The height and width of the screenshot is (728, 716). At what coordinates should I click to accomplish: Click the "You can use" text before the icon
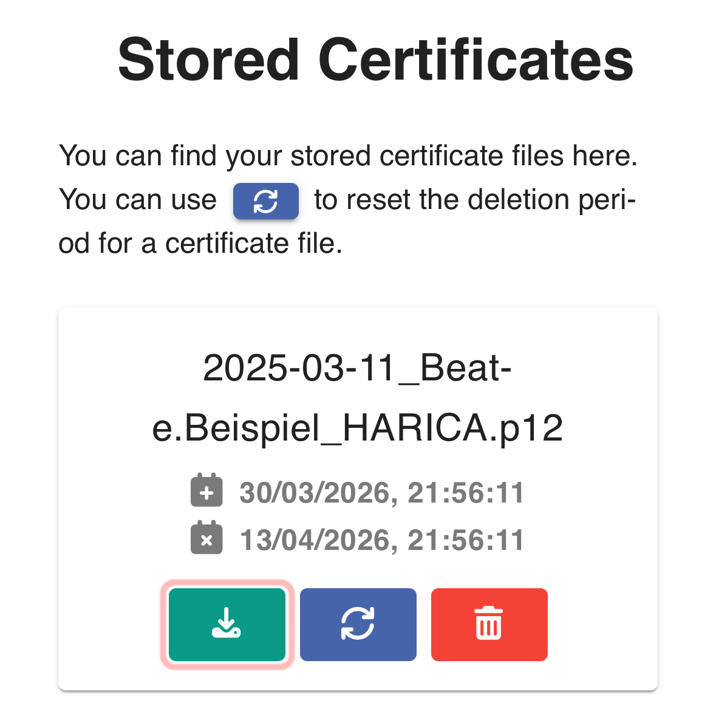tap(138, 200)
